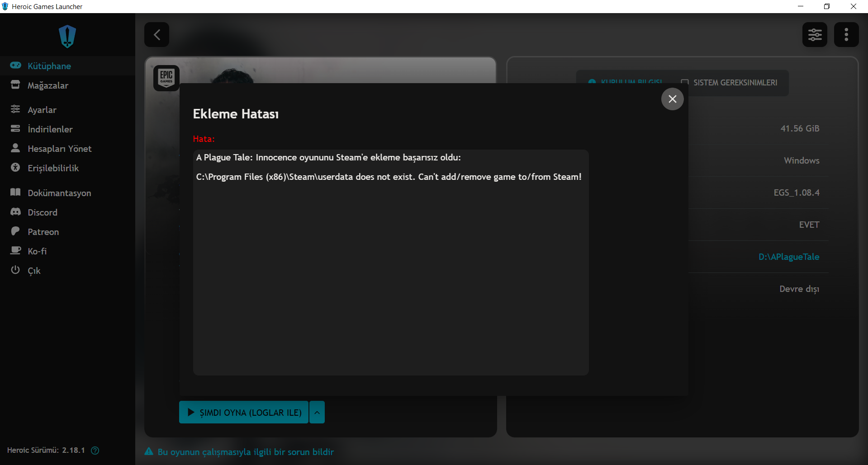Report a problem running this game
Viewport: 868px width, 465px height.
pos(246,452)
